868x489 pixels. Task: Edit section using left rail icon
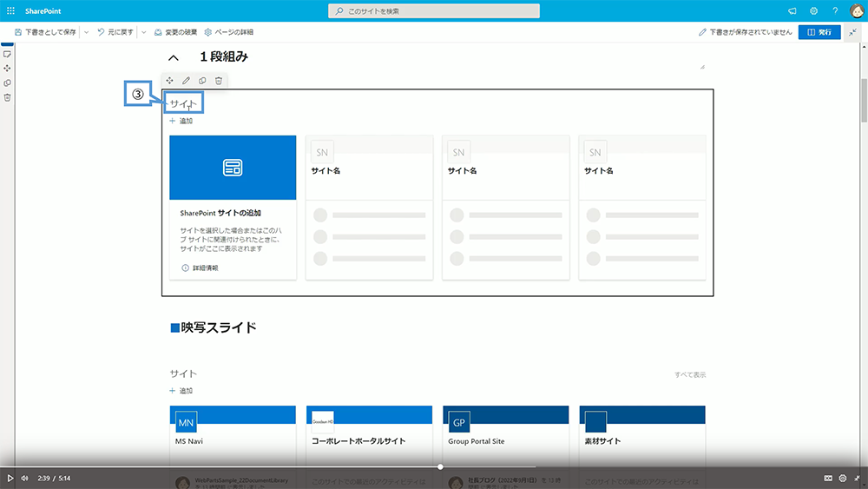pos(7,54)
